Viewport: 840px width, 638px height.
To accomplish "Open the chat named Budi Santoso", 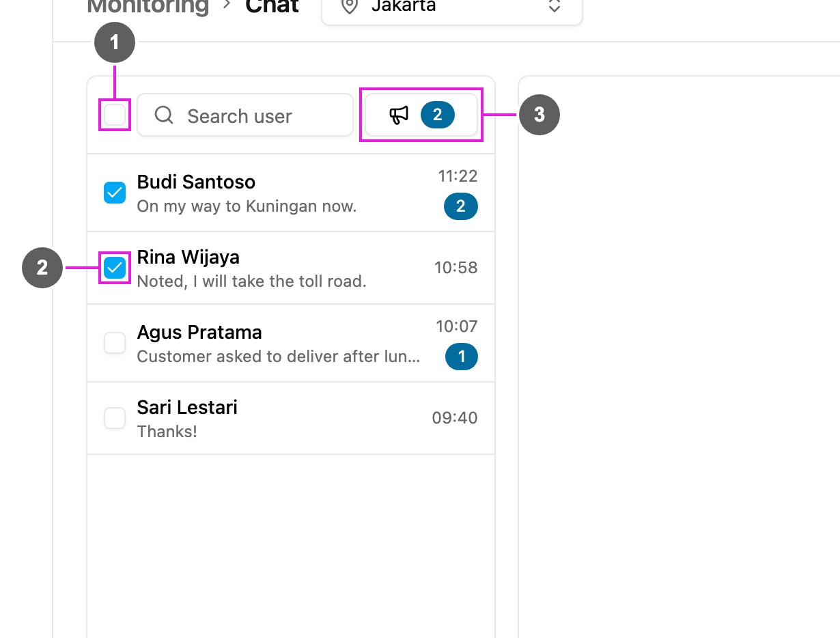I will pos(196,182).
